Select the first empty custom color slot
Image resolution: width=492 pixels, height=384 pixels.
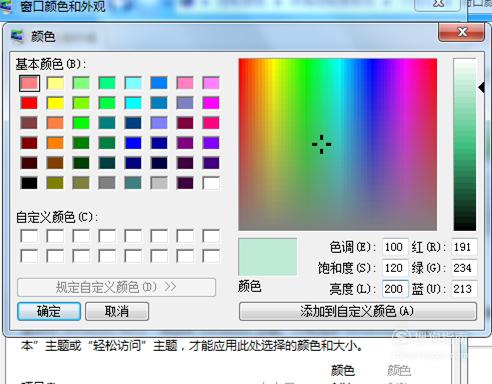click(x=29, y=236)
